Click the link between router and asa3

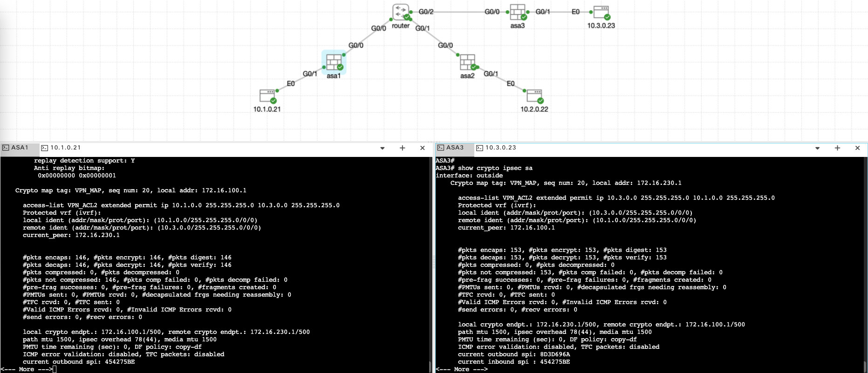(x=459, y=12)
